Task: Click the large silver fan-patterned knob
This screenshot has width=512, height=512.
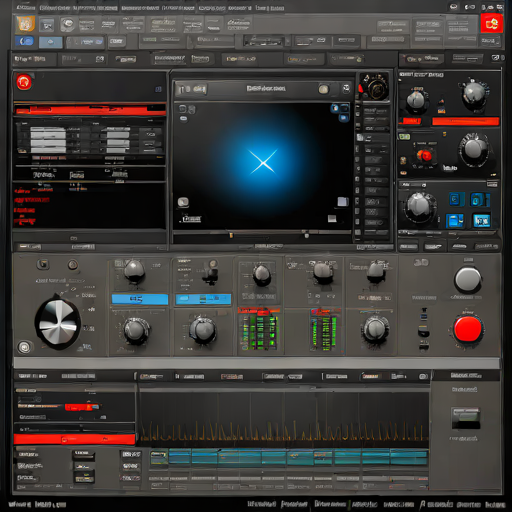Action: [58, 323]
